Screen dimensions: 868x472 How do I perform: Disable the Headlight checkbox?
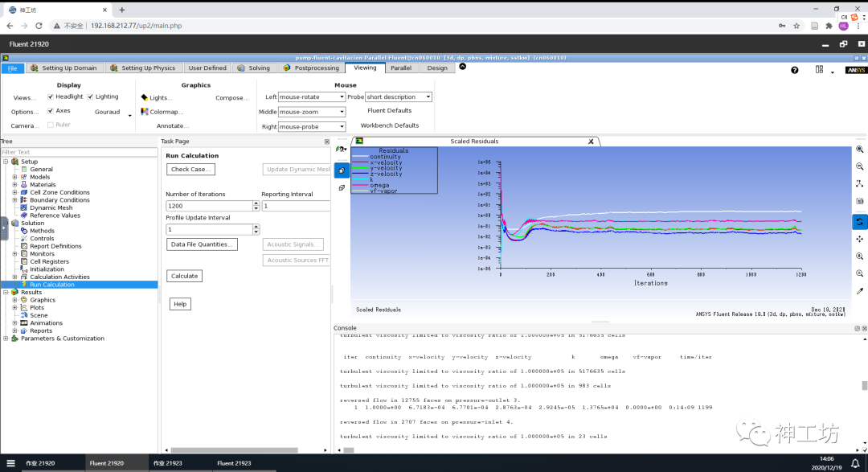(x=50, y=96)
